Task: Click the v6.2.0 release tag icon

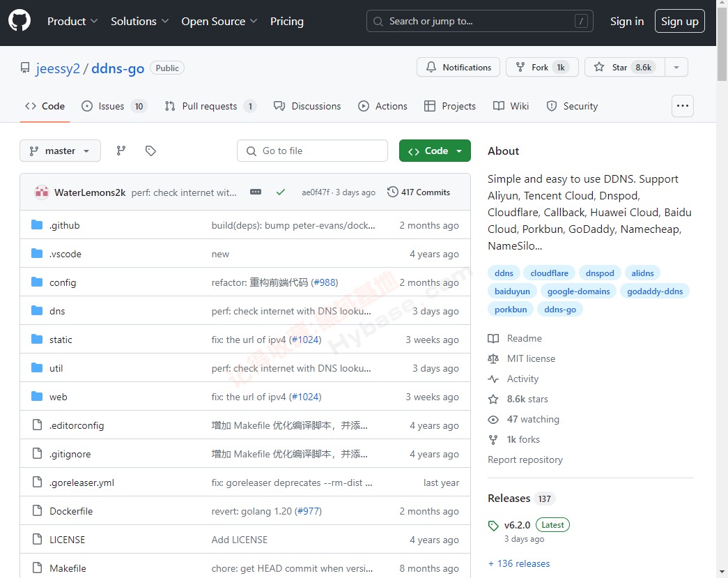Action: point(493,526)
